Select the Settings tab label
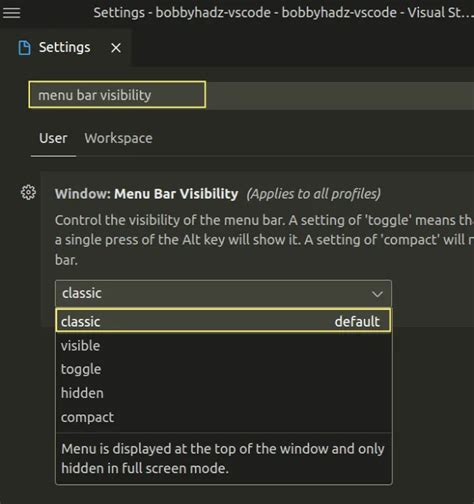 coord(65,47)
